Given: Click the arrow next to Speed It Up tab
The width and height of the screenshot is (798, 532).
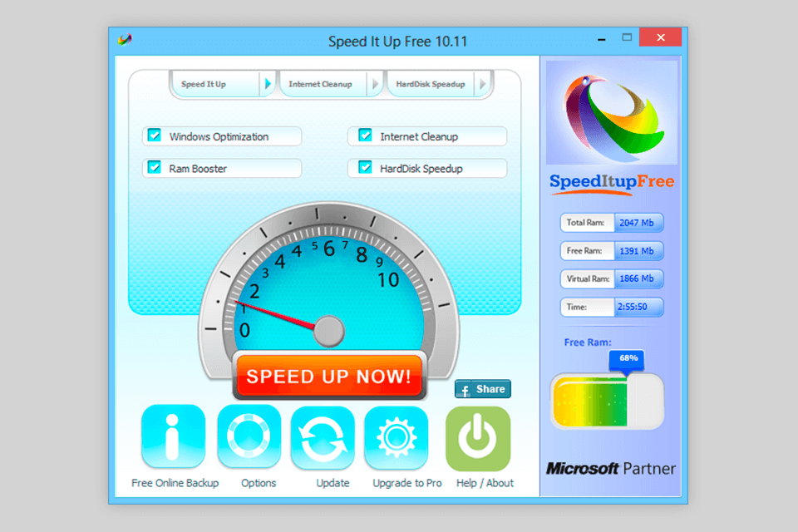Looking at the screenshot, I should click(267, 84).
